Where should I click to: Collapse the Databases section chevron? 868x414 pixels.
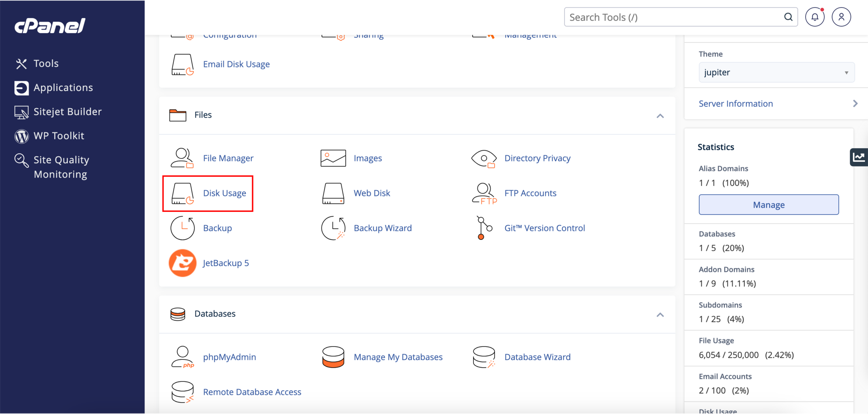click(660, 314)
